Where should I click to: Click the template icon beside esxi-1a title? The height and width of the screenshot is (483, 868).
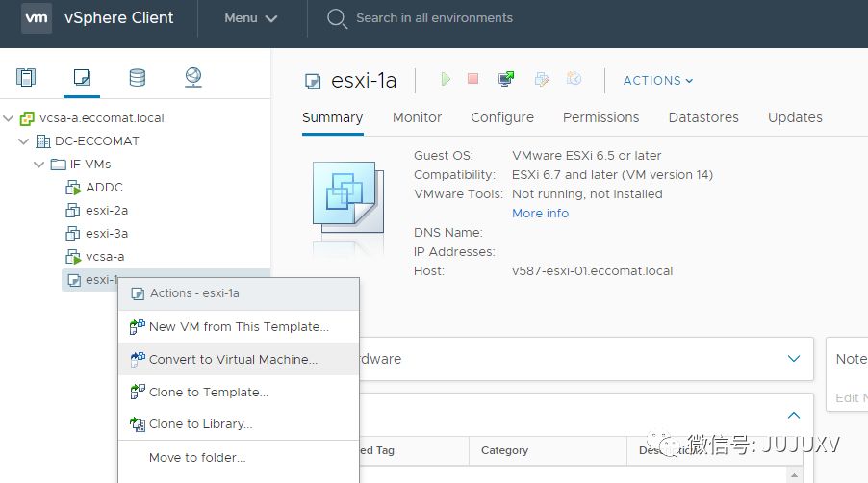tap(313, 82)
